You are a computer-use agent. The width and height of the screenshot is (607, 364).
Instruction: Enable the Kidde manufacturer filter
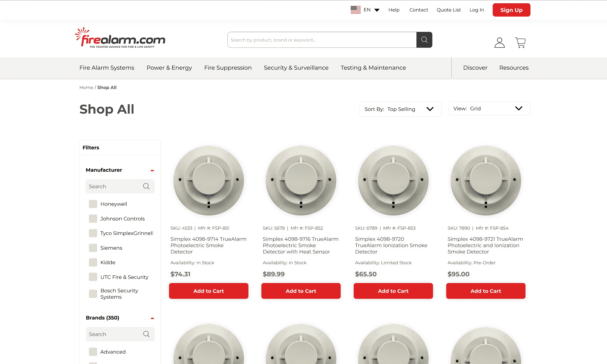[x=93, y=262]
